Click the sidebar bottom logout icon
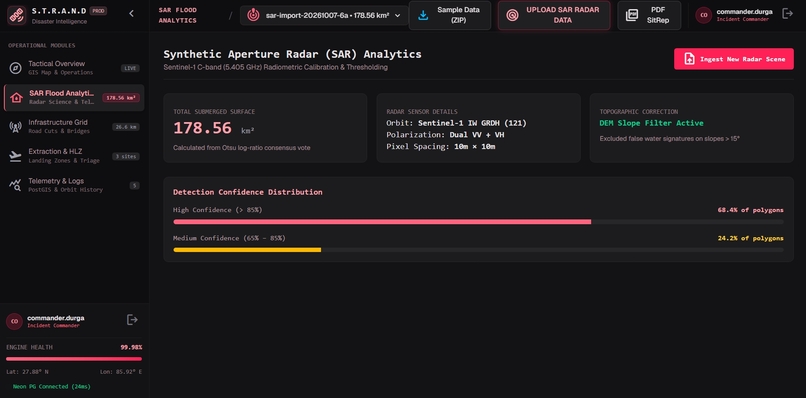 coord(132,320)
